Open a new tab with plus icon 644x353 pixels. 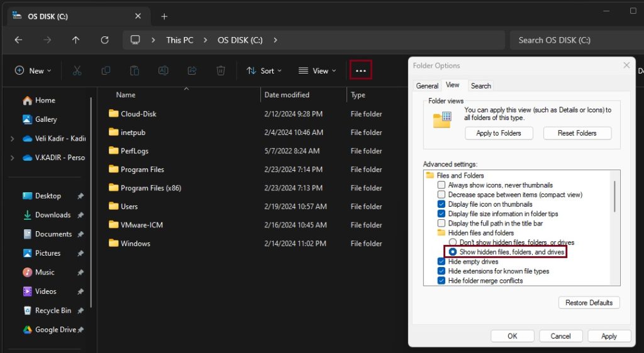click(x=164, y=16)
